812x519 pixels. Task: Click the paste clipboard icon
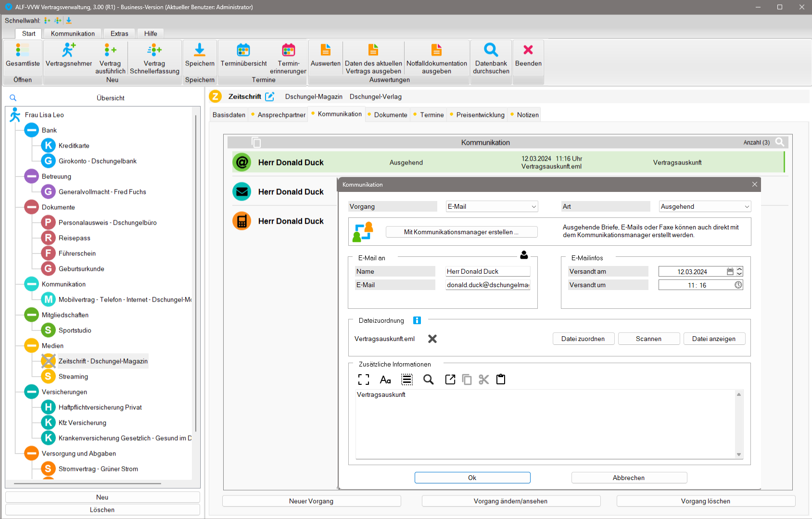coord(501,380)
